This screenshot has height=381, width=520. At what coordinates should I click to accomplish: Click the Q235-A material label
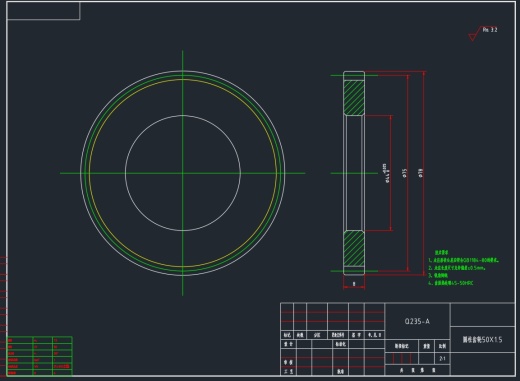coord(417,321)
